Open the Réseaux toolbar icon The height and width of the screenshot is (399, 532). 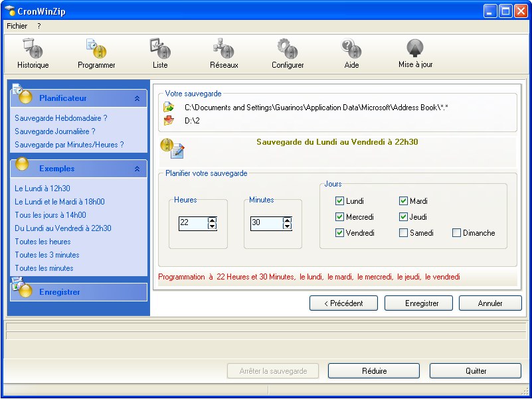[x=224, y=48]
